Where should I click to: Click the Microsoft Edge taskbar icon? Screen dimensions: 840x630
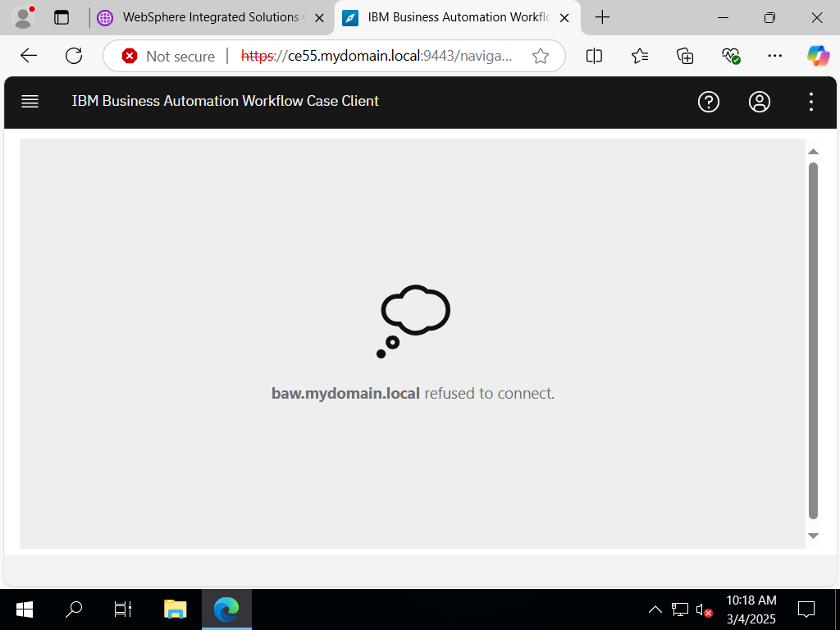point(226,609)
